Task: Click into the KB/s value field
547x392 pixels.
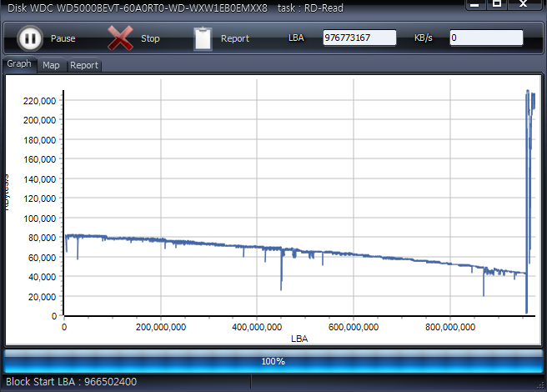Action: pyautogui.click(x=486, y=38)
